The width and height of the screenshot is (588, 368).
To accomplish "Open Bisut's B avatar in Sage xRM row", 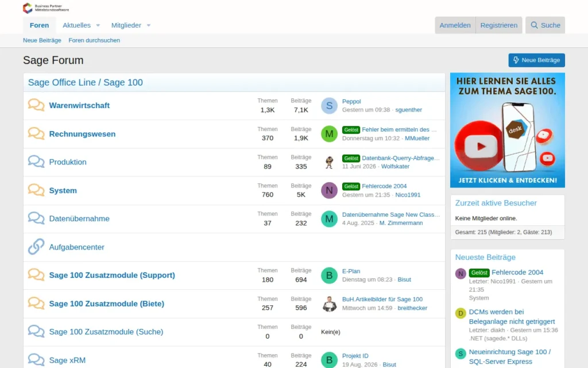I will click(x=329, y=360).
